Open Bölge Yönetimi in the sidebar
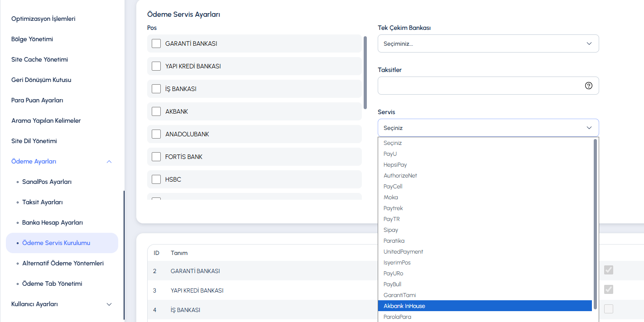644x322 pixels. coord(32,39)
